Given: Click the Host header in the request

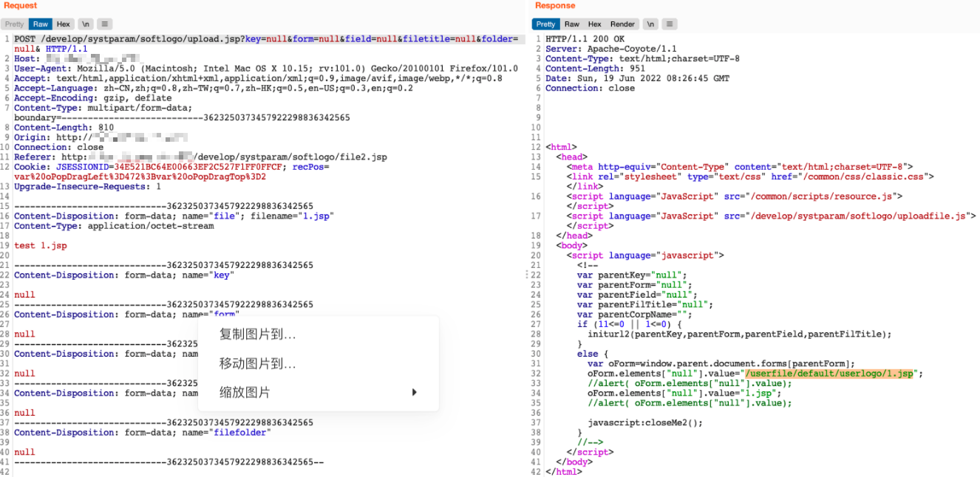Looking at the screenshot, I should pyautogui.click(x=75, y=58).
